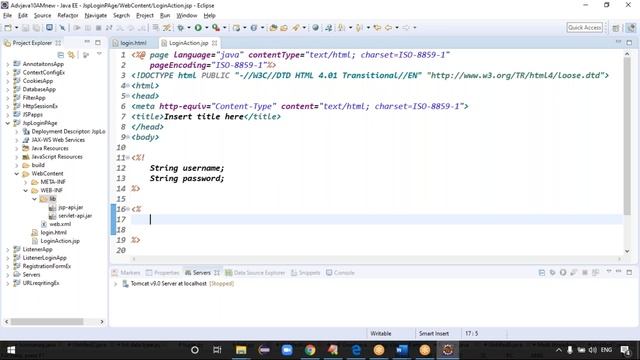Click the Windows Start button

pos(11,350)
